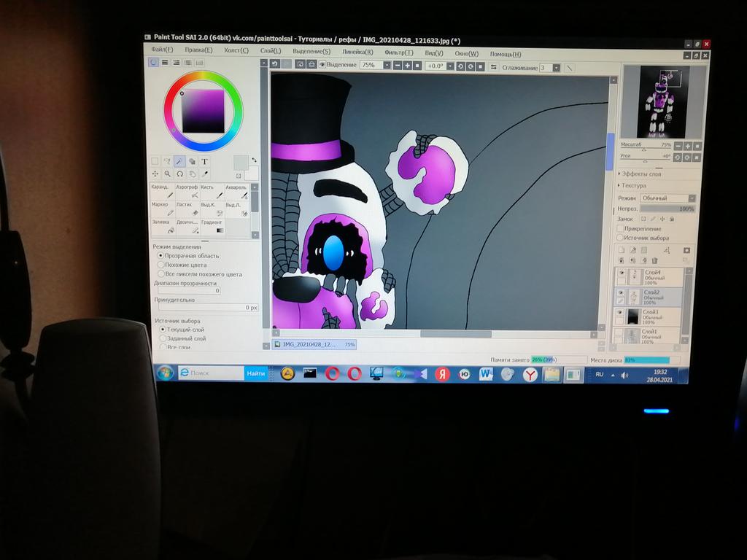Screen dimensions: 747x560
Task: Delete layer with the trash icon
Action: (654, 260)
